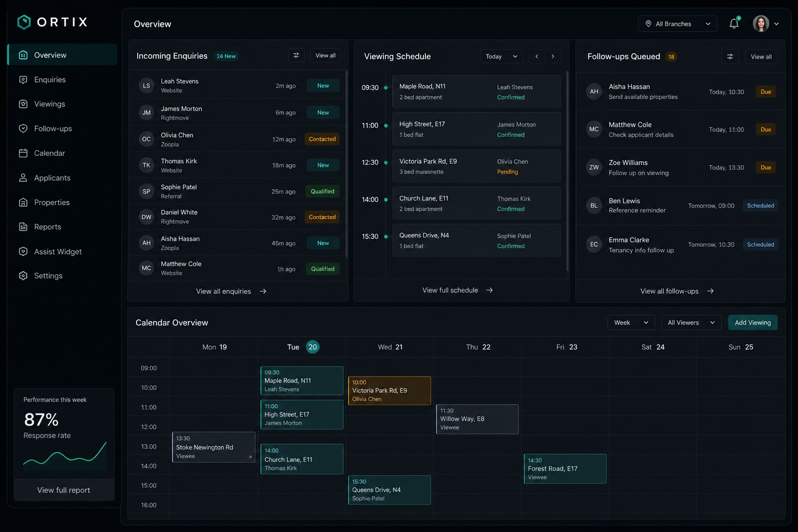Select the Applicants sidebar item
798x532 pixels.
tap(62, 178)
